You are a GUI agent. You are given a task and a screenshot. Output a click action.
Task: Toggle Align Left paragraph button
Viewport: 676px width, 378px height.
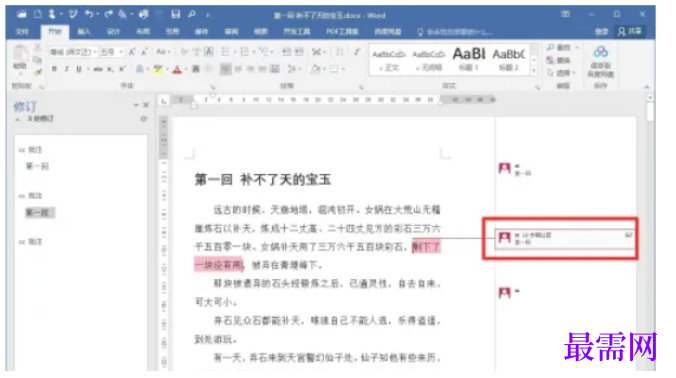click(225, 69)
